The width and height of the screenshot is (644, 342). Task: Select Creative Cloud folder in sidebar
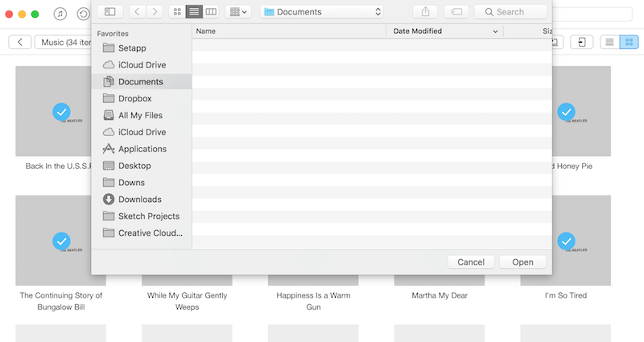click(142, 233)
